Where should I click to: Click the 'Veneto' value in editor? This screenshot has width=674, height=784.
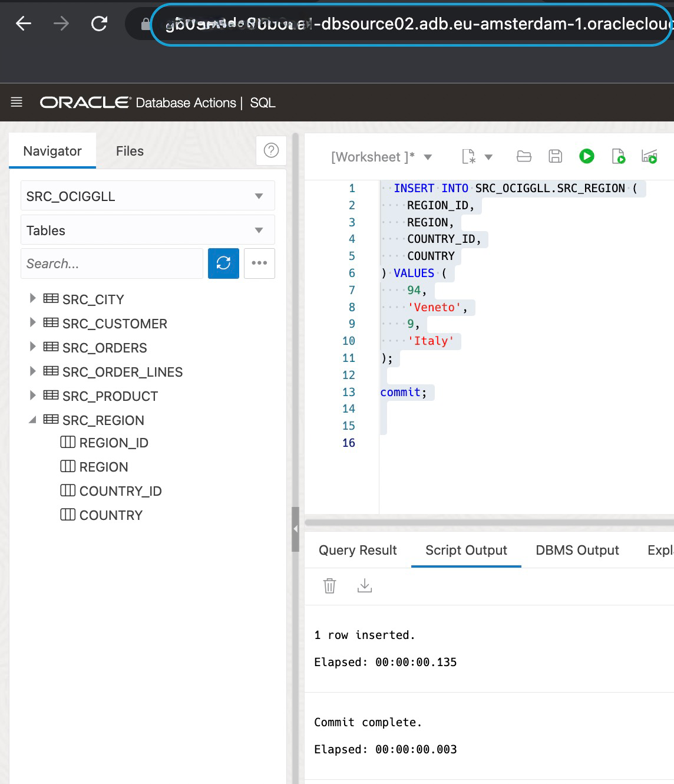[x=434, y=307]
